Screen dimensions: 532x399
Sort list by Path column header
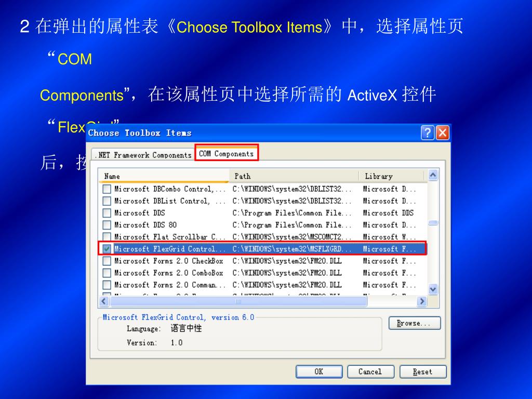[294, 176]
